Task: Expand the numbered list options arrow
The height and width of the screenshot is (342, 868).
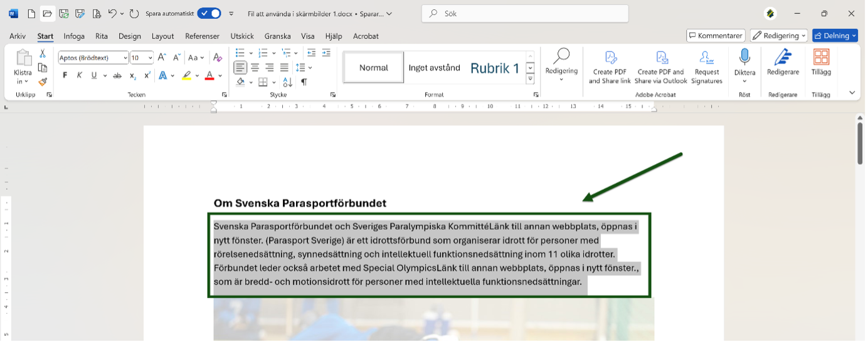Action: pyautogui.click(x=274, y=53)
